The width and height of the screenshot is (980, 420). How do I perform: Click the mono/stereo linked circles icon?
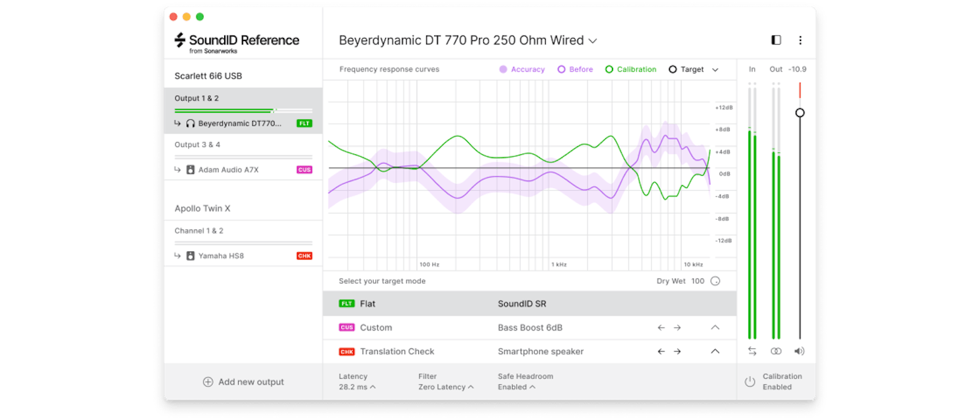pos(776,351)
